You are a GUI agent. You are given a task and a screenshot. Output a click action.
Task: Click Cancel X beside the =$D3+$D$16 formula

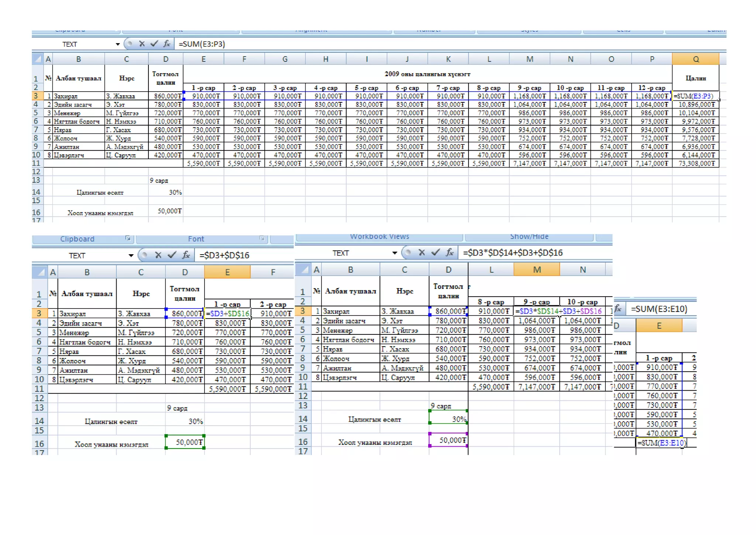pyautogui.click(x=158, y=255)
